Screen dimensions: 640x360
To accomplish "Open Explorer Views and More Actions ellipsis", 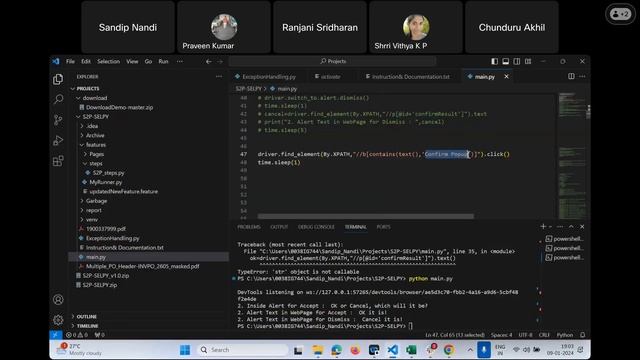I will pos(219,76).
